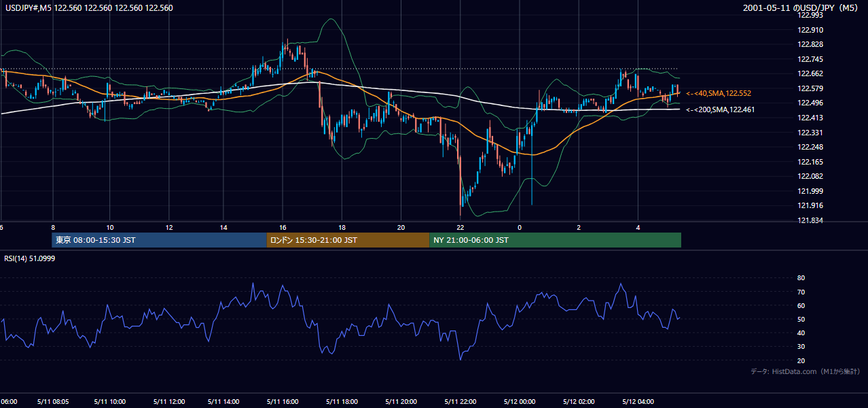Click price axis value 122.662

(810, 73)
